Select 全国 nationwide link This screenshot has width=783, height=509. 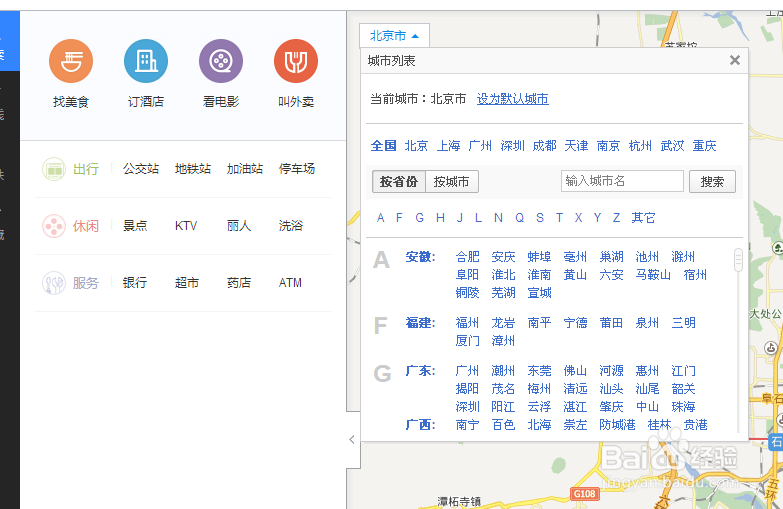tap(384, 146)
